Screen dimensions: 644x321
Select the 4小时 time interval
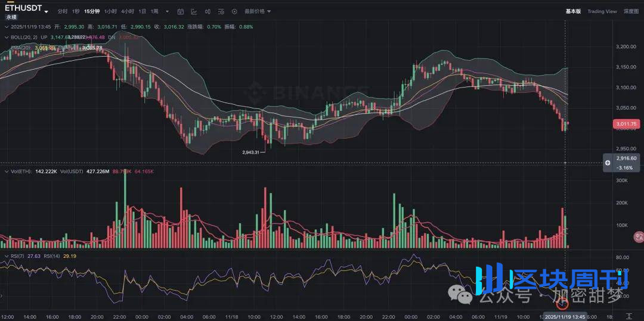pos(128,11)
